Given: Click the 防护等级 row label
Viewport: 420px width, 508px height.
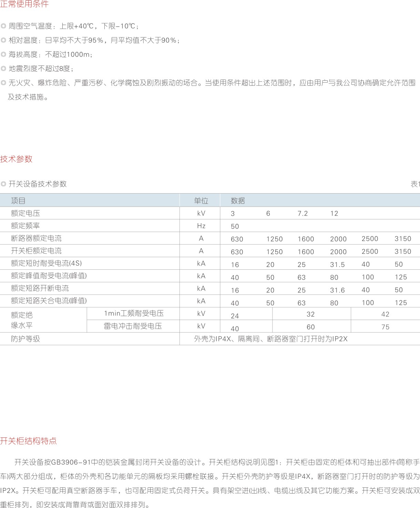Looking at the screenshot, I should click(25, 339).
